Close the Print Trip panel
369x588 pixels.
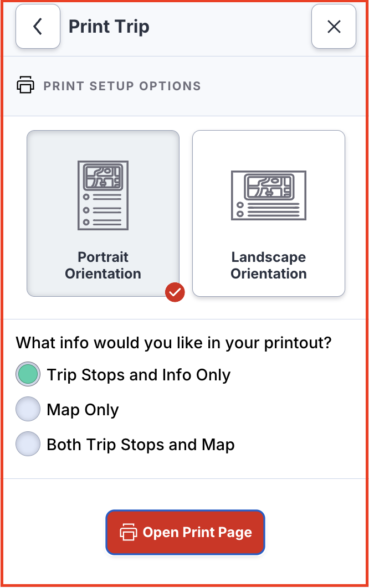coord(334,27)
